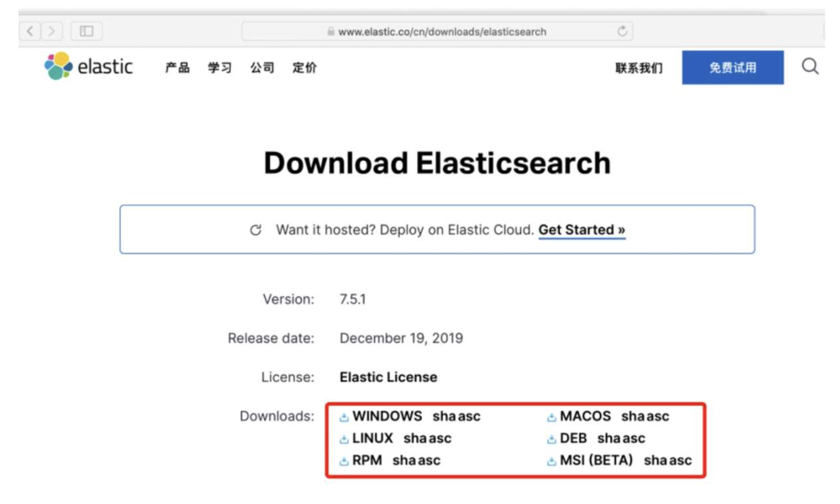Click the URL address field
840x504 pixels.
pyautogui.click(x=437, y=31)
